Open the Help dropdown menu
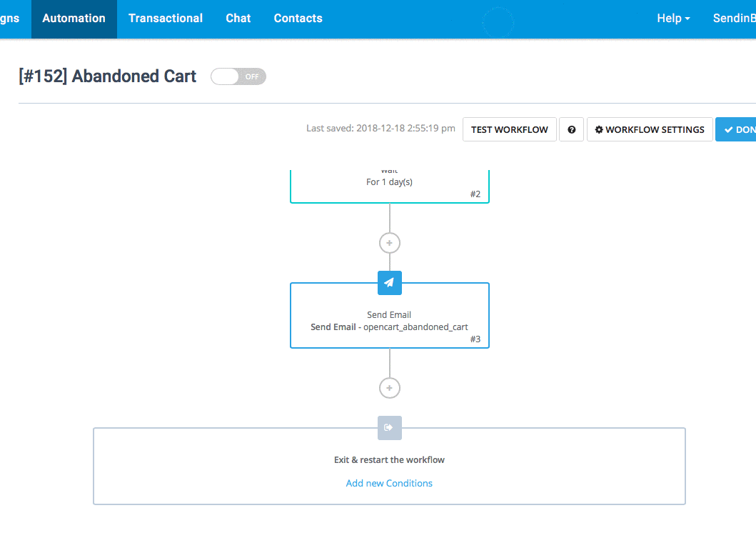756x548 pixels. pos(672,19)
